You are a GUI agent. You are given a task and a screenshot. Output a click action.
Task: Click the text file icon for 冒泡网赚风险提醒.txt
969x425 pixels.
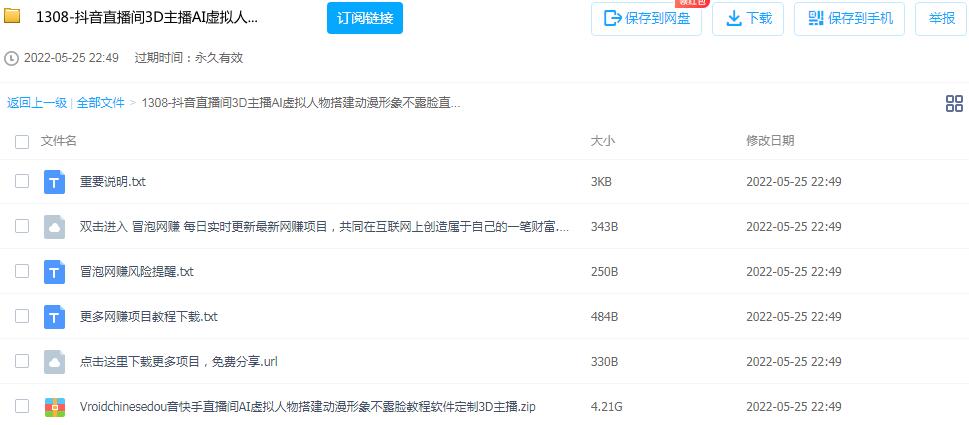54,272
